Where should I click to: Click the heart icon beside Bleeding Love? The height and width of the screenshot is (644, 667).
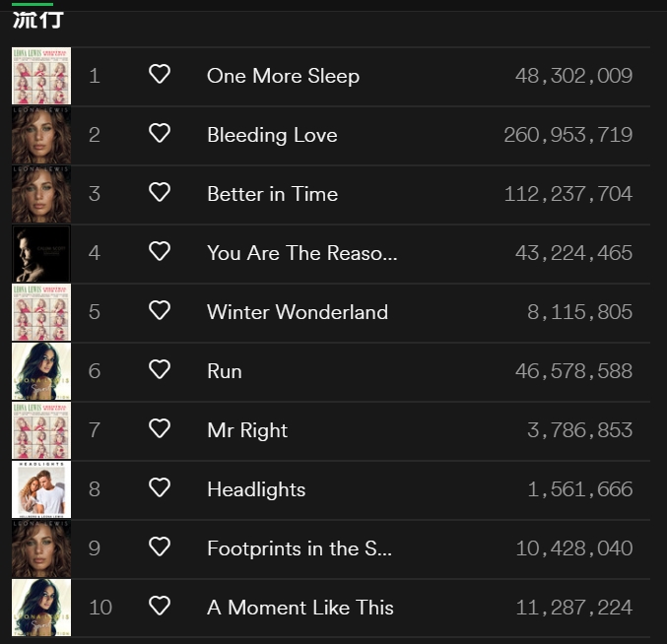[160, 134]
